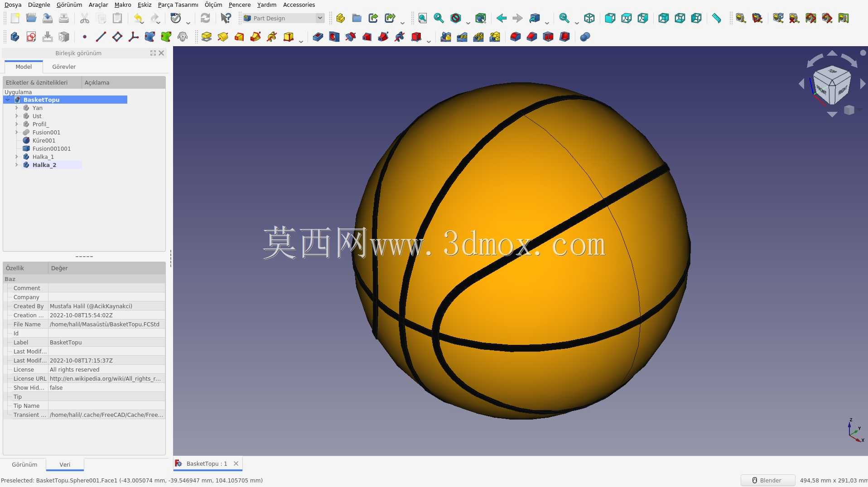Click the Label value BasketTopu
Viewport: 868px width, 487px height.
click(x=106, y=342)
